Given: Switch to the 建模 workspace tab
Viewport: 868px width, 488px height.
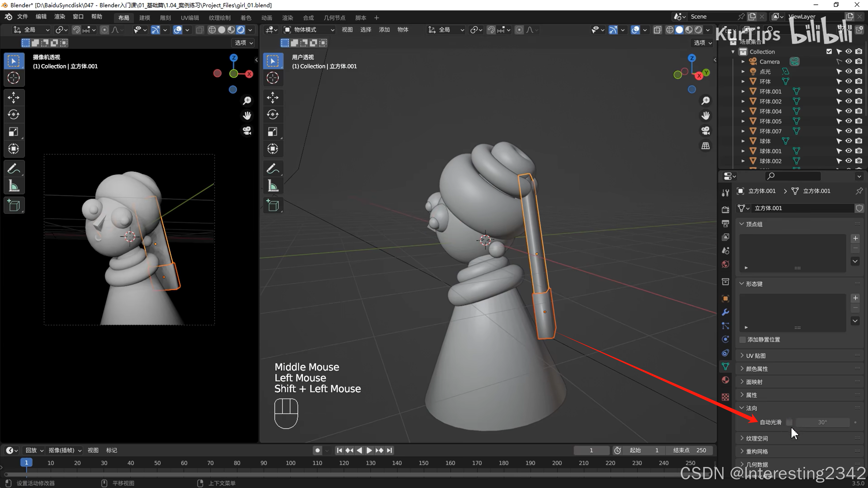Looking at the screenshot, I should 144,18.
